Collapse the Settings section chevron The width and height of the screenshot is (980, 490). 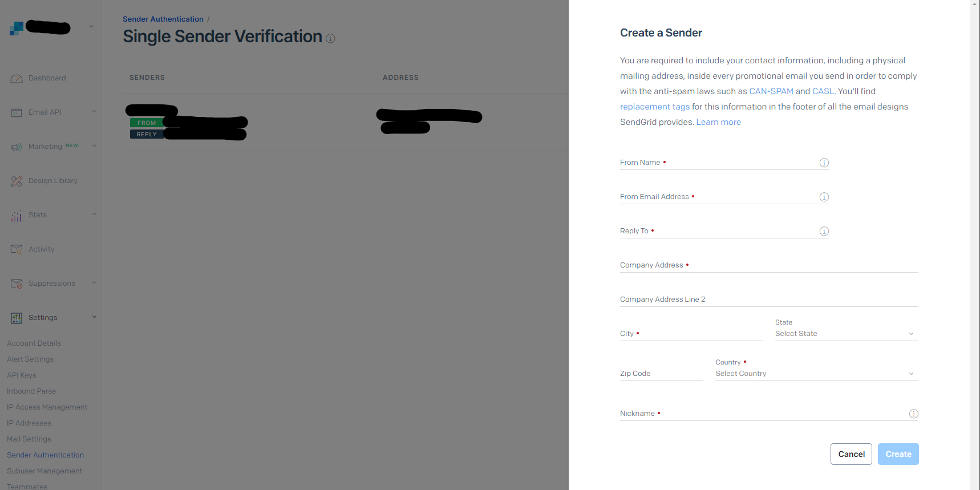[94, 317]
